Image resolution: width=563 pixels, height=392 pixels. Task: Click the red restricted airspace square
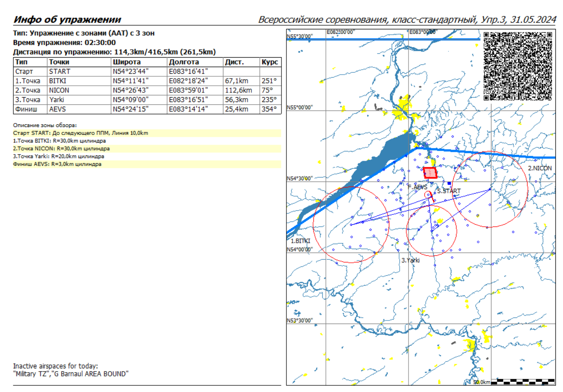click(430, 173)
